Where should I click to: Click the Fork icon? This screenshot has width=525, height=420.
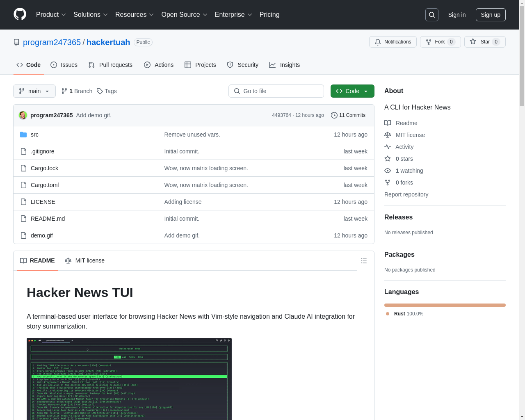429,42
